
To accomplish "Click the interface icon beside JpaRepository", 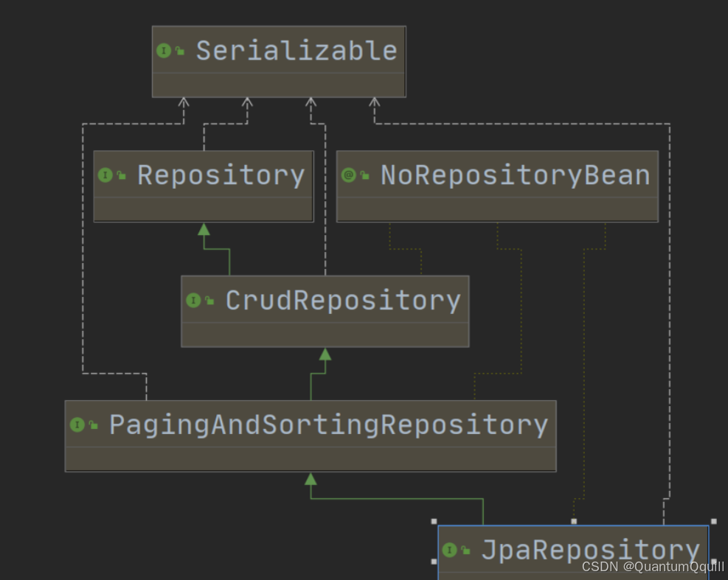I will click(449, 551).
